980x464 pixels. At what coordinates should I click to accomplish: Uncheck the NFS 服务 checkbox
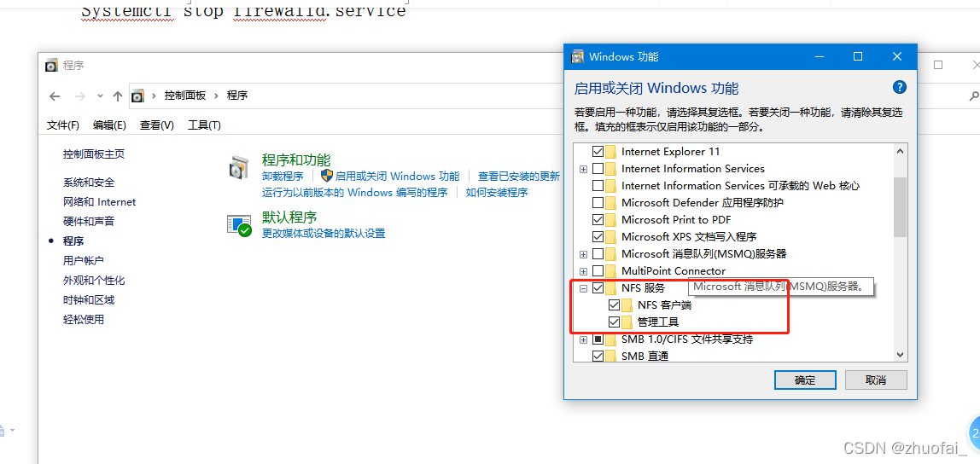[x=598, y=288]
